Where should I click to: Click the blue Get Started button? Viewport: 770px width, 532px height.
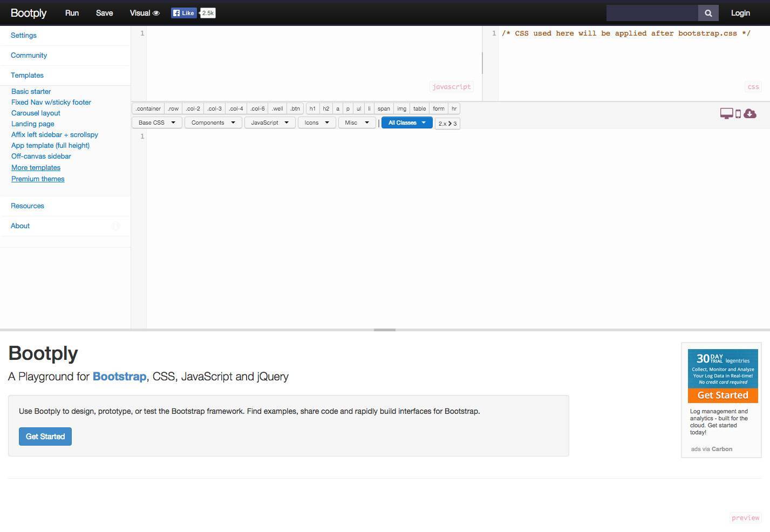(45, 436)
